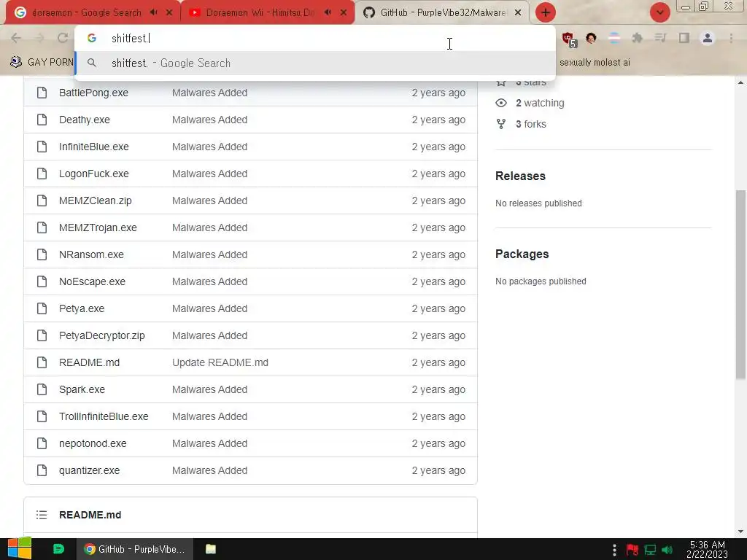The height and width of the screenshot is (560, 747).
Task: Open the Update README.md commit message
Action: [220, 363]
